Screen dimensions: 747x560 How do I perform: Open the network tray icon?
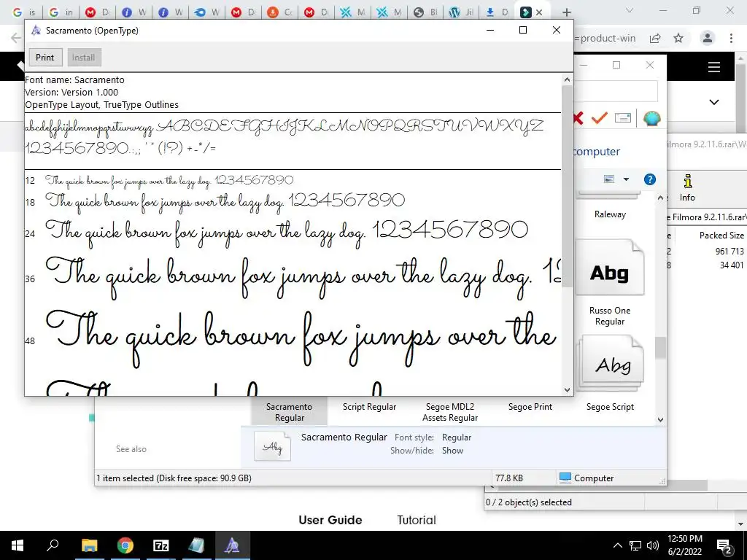[635, 545]
